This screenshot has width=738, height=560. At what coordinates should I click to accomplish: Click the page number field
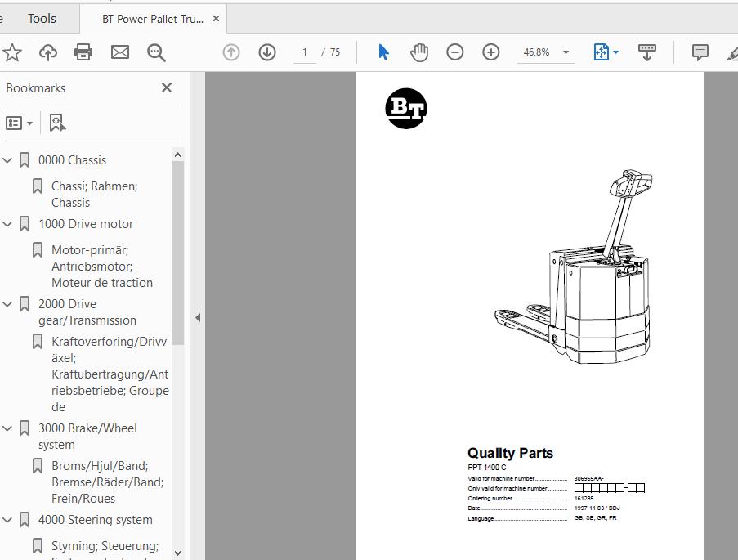point(305,52)
